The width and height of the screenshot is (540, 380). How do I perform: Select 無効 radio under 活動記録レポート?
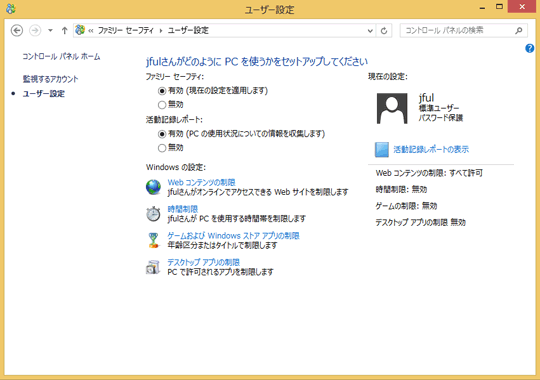click(162, 148)
